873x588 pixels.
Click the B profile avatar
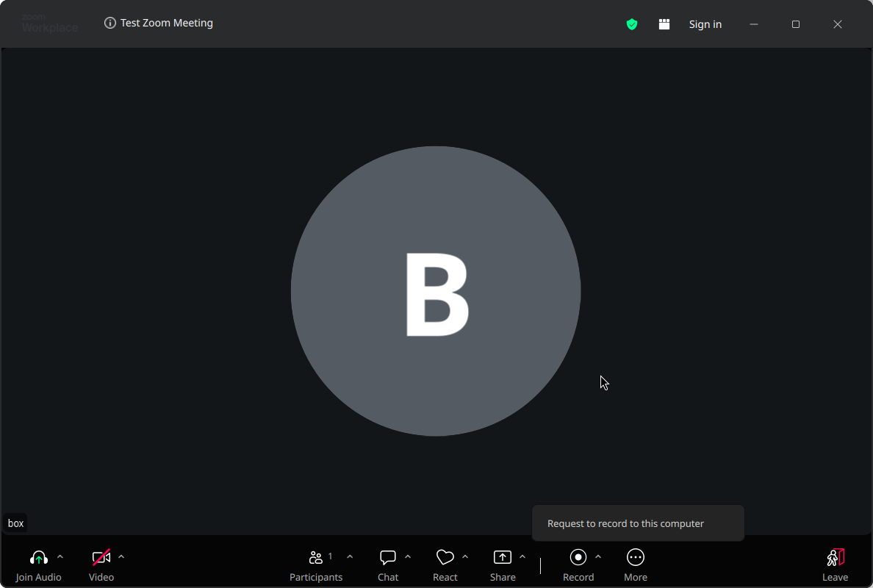[436, 291]
